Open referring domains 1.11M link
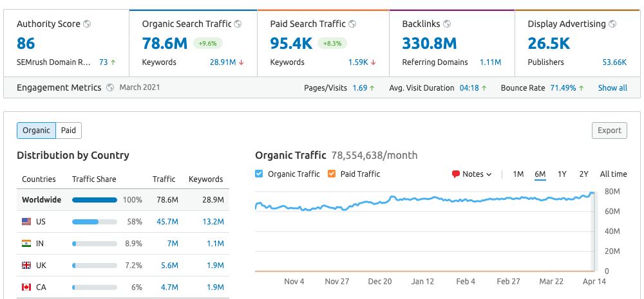The image size is (644, 299). (x=490, y=62)
